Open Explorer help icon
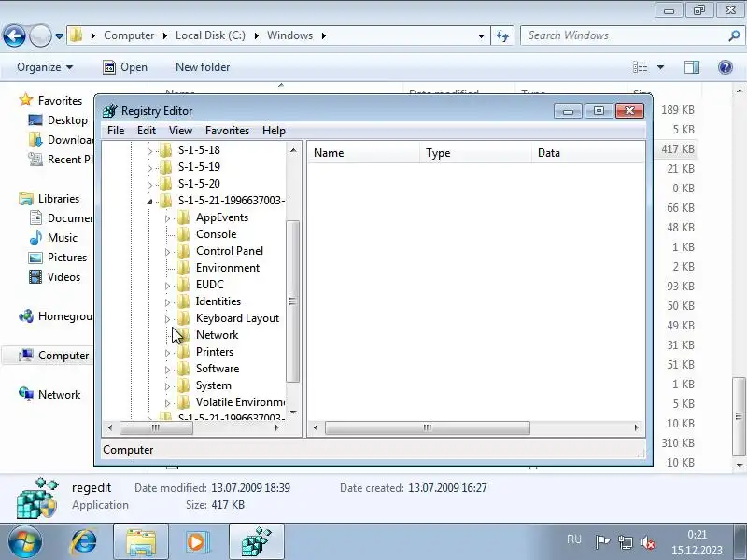Viewport: 747px width, 560px height. pyautogui.click(x=726, y=67)
